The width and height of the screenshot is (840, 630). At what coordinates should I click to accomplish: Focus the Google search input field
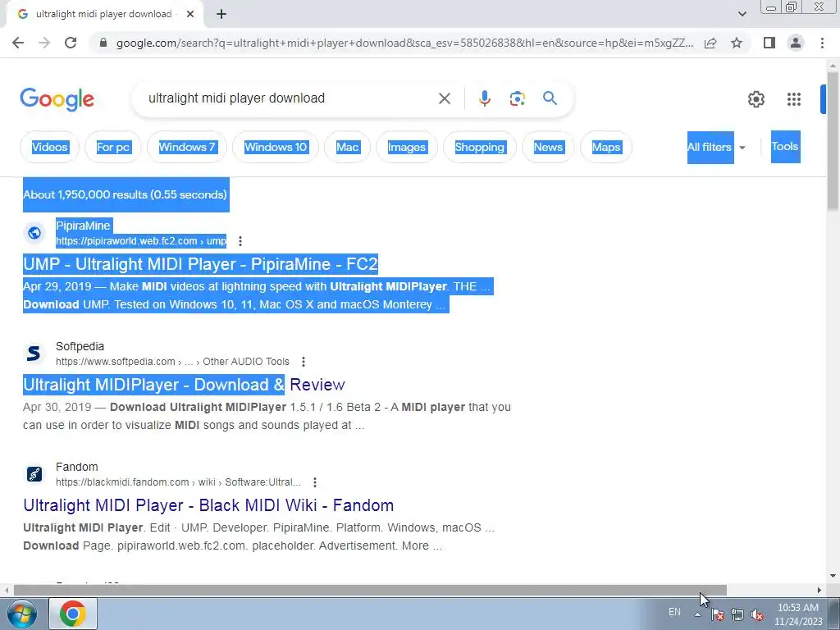coord(290,98)
